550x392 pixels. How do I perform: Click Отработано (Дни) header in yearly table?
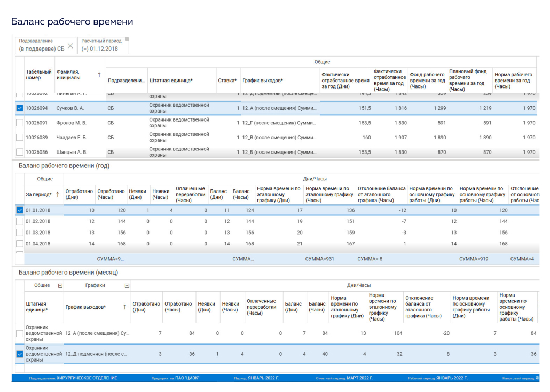tap(79, 195)
